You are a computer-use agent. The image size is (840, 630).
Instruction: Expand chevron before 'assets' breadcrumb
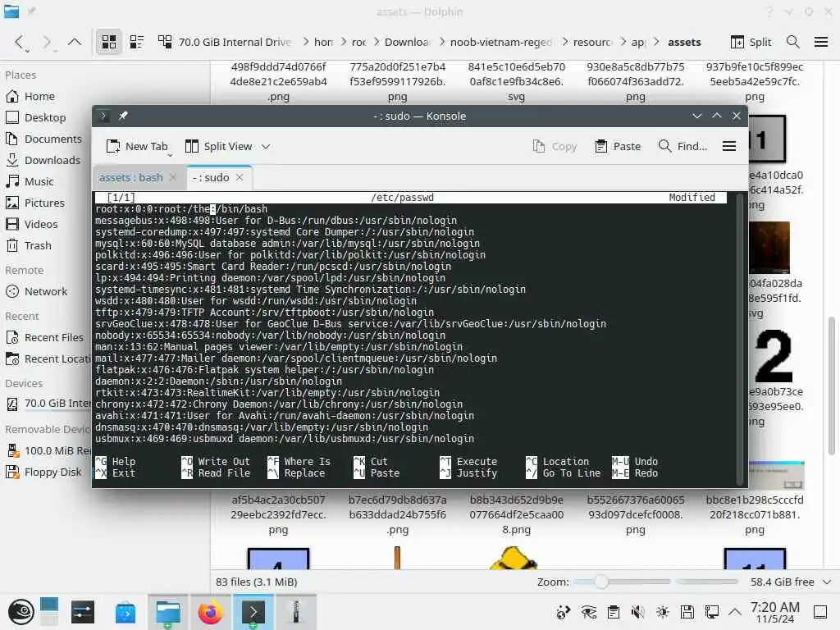coord(656,42)
